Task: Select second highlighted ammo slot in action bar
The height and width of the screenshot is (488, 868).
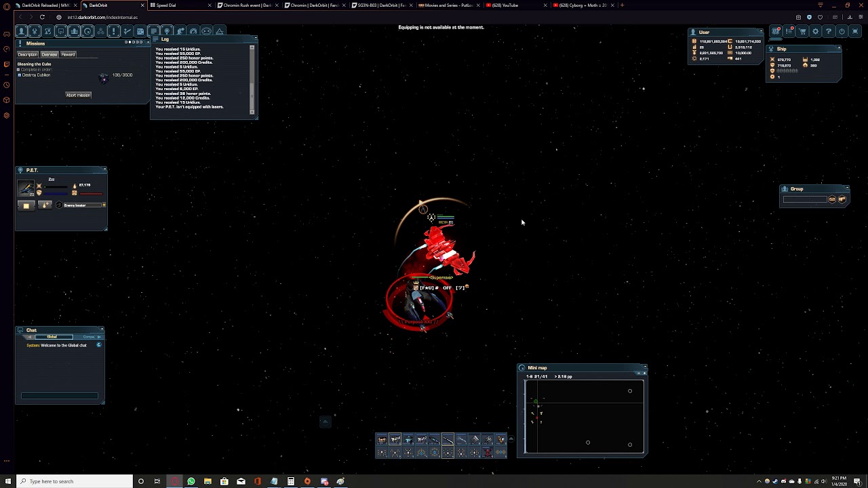Action: pos(395,439)
